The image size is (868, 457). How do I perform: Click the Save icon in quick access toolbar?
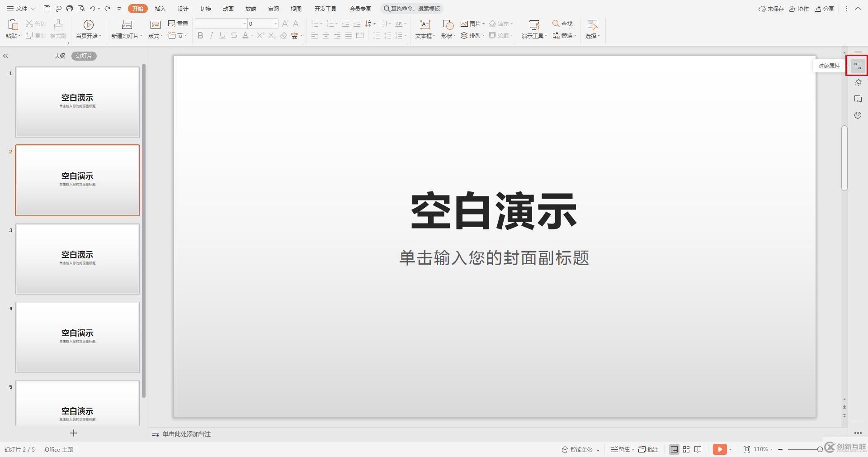coord(47,9)
